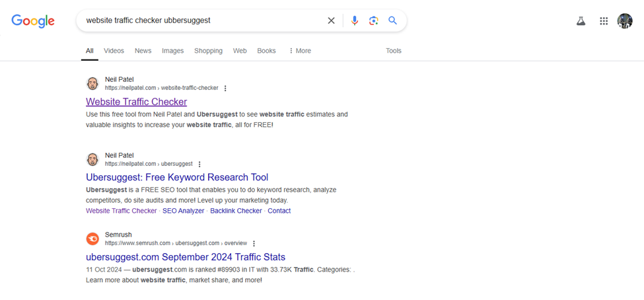
Task: Open Ubersuggest: Free Keyword Research Tool result
Action: click(x=177, y=178)
